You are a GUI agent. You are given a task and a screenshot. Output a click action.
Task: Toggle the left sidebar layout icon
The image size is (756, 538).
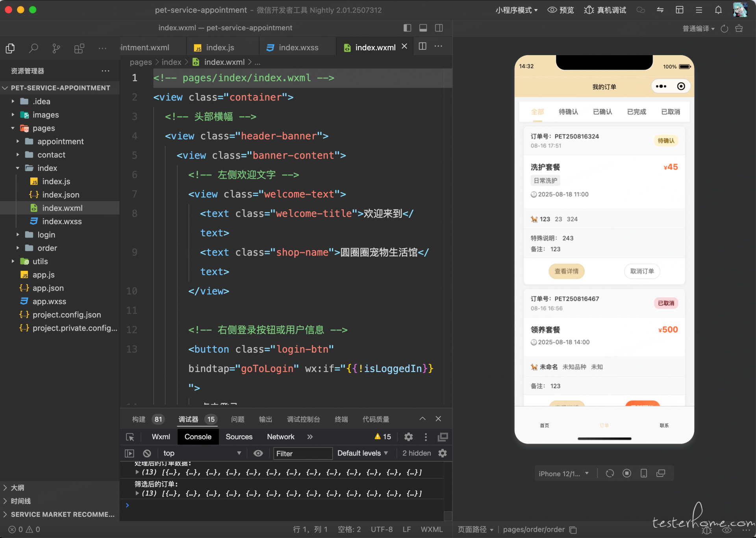pos(408,28)
